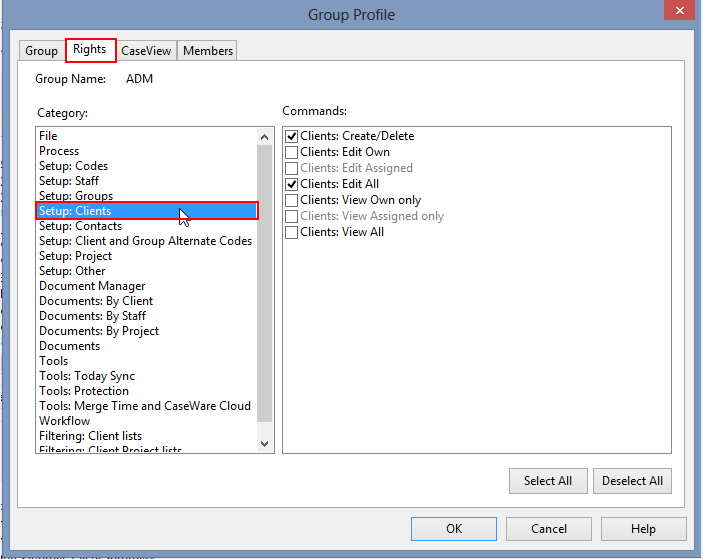Cancel the Group Profile dialog

(549, 529)
